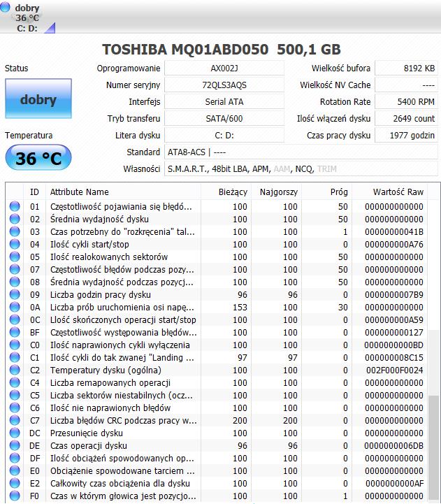The height and width of the screenshot is (504, 441).
Task: Click raw value 0000000007B9
Action: pyautogui.click(x=393, y=294)
